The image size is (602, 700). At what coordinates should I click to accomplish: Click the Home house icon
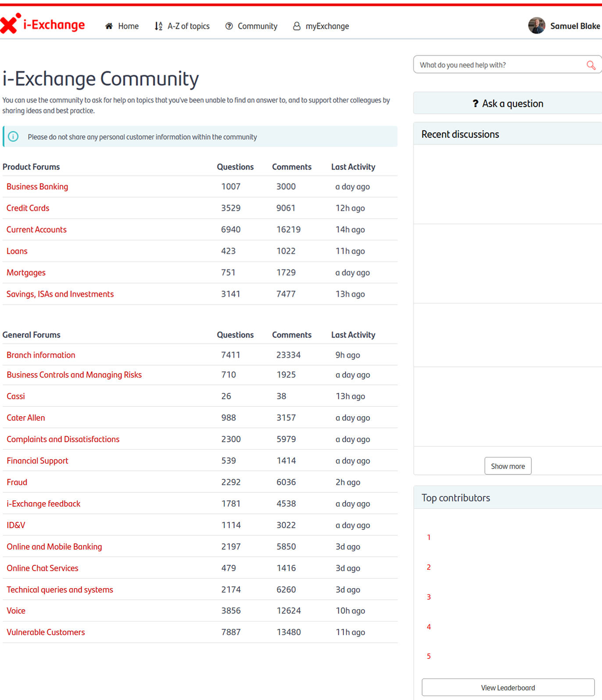coord(109,26)
